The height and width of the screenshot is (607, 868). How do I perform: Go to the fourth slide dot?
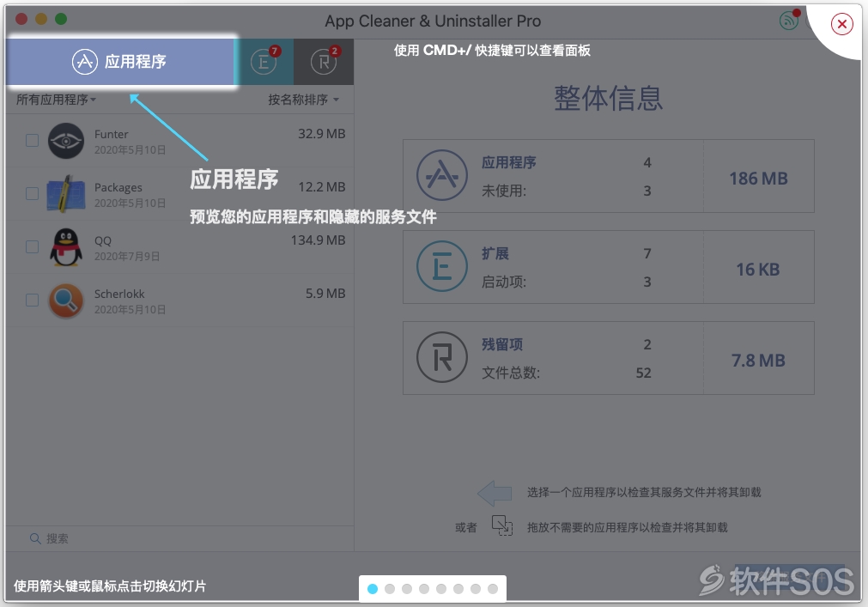[x=424, y=589]
